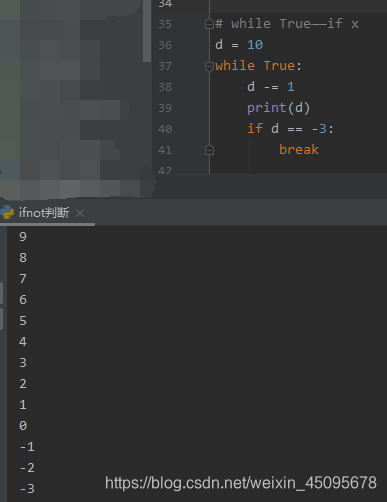Click the if d == -3: line
This screenshot has height=502, width=387.
point(290,129)
